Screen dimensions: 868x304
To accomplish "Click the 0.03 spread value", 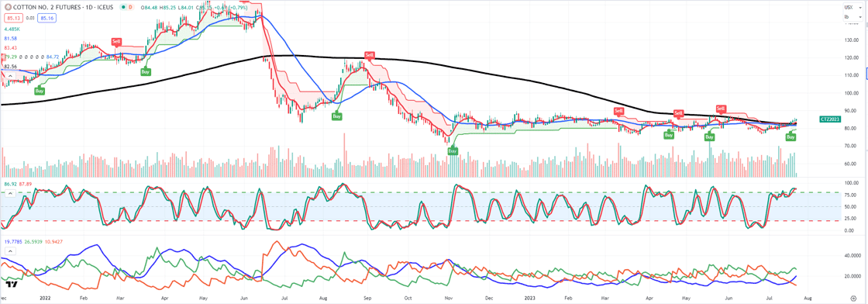I will [x=30, y=19].
